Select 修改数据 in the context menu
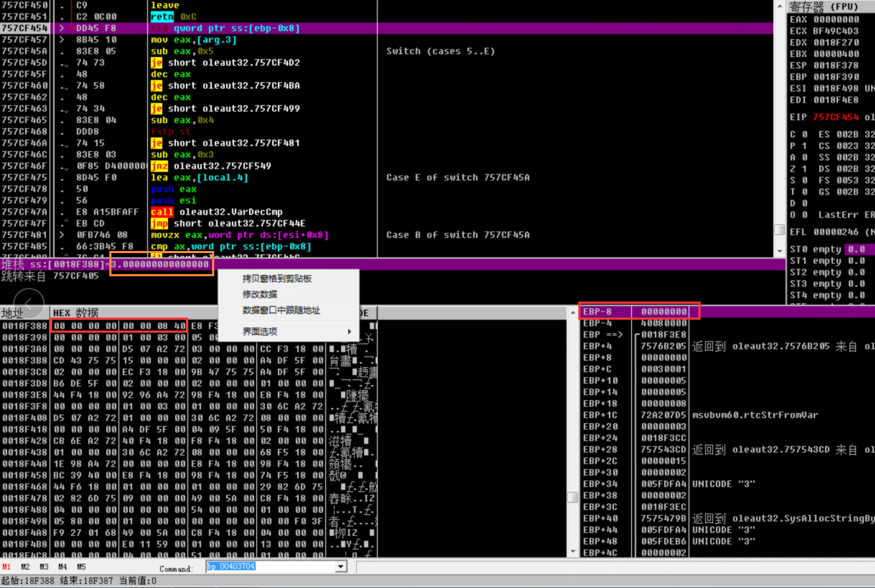875x588 pixels. click(x=260, y=294)
